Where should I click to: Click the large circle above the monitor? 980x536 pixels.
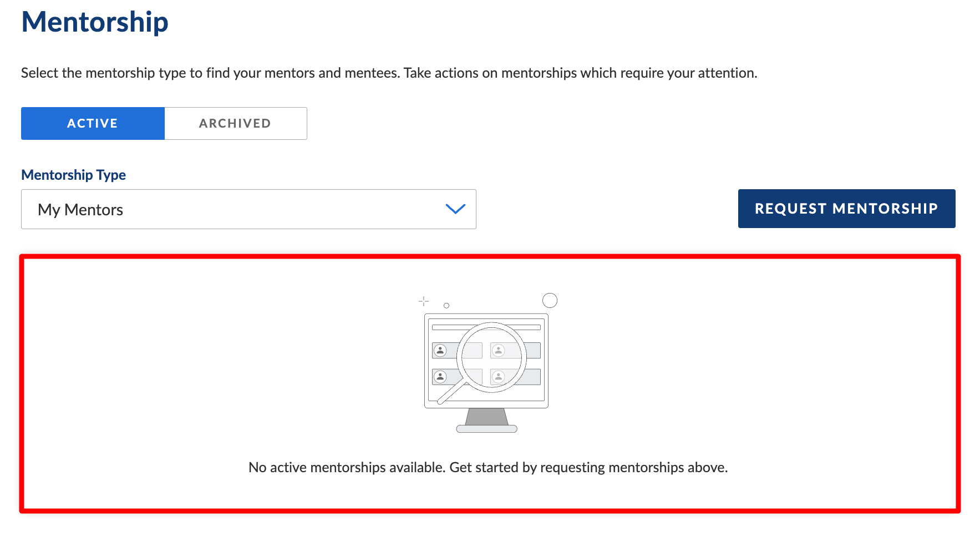[x=550, y=300]
